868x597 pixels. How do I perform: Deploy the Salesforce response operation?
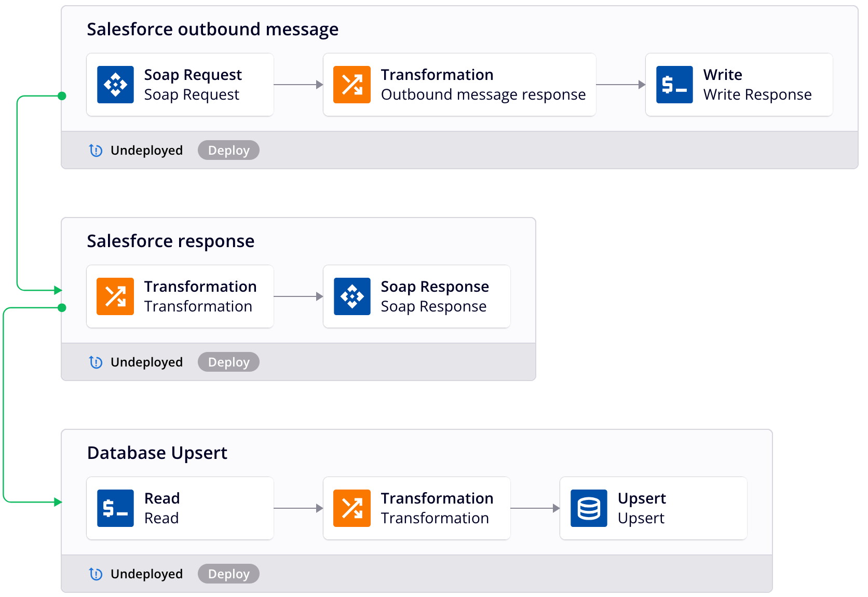(x=228, y=362)
